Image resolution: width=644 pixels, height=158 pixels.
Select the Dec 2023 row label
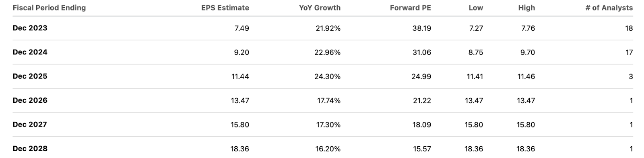(x=30, y=28)
